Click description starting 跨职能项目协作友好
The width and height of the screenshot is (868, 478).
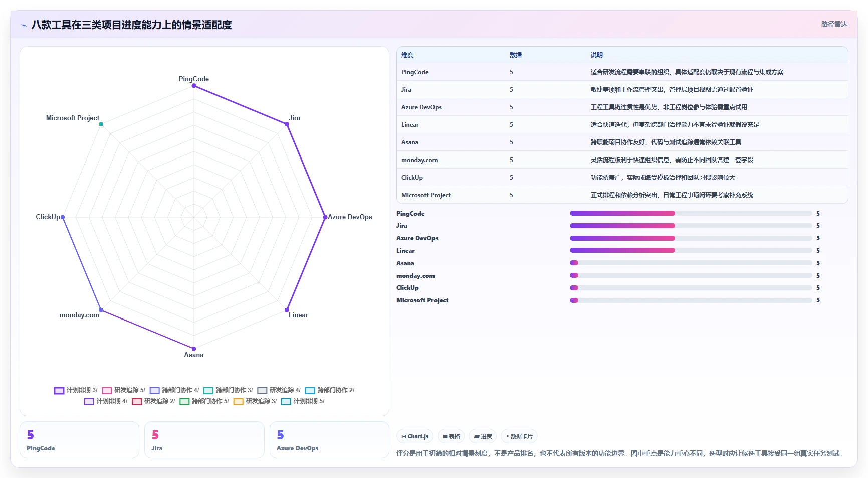[x=666, y=142]
